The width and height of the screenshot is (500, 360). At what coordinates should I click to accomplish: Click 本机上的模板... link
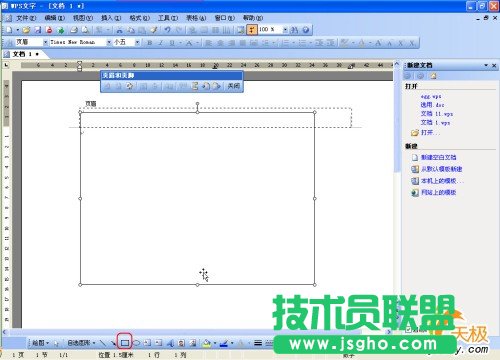coord(442,181)
